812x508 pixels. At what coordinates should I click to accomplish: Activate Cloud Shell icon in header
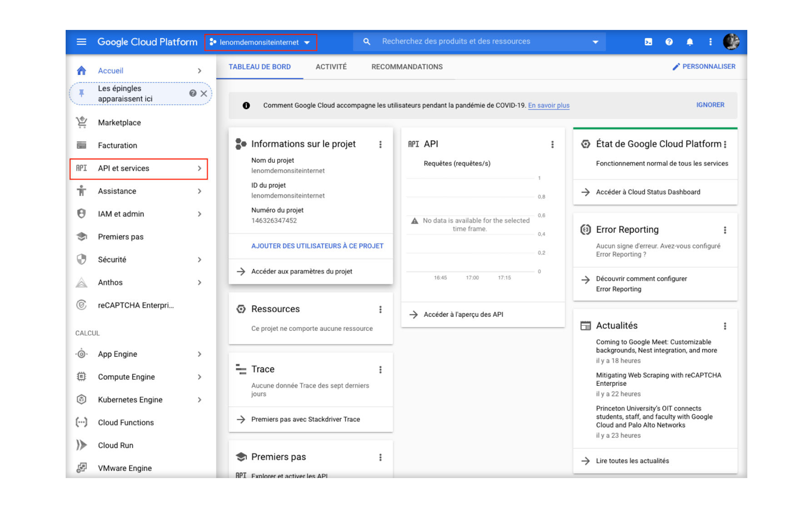[x=648, y=42]
